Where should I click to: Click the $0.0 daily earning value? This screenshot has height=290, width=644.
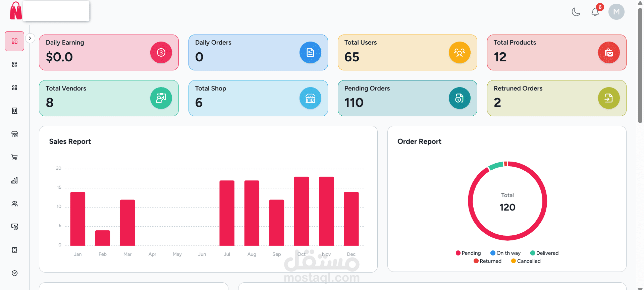(59, 57)
